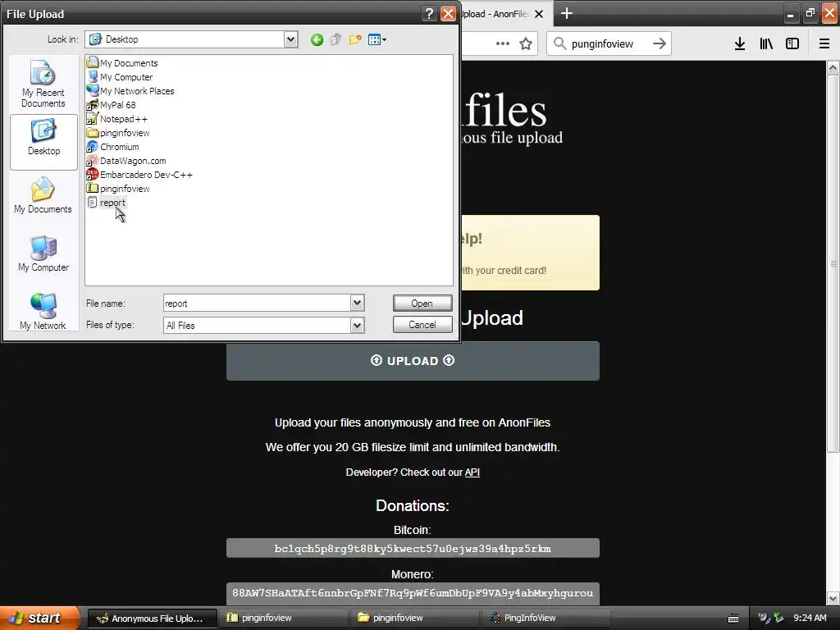Click the page scrollbar down arrow

(x=833, y=598)
